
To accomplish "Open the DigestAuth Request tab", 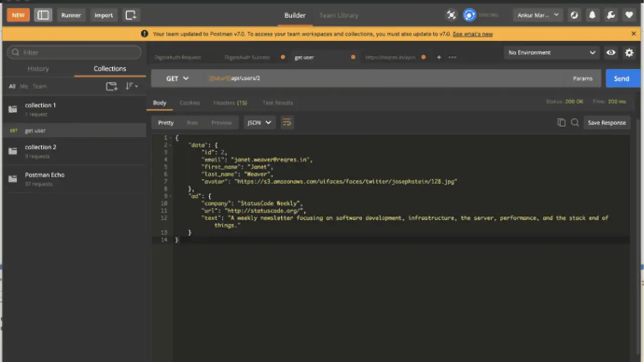I will click(x=178, y=57).
